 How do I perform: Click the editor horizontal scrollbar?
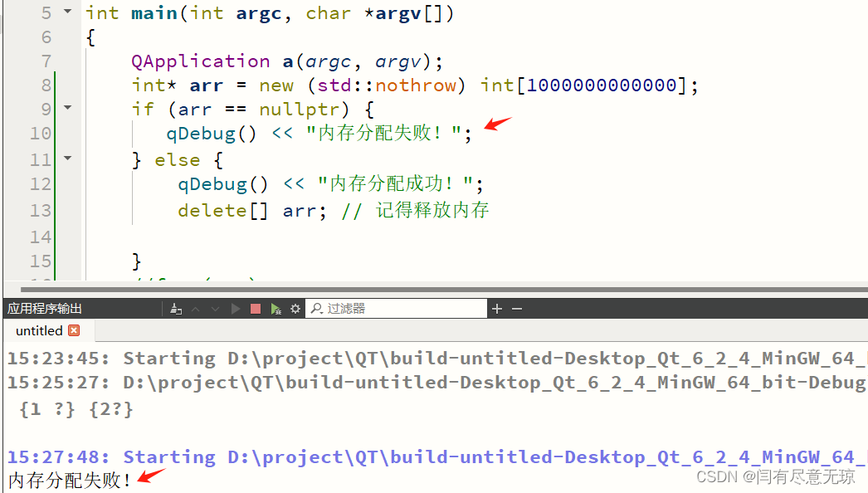444,289
